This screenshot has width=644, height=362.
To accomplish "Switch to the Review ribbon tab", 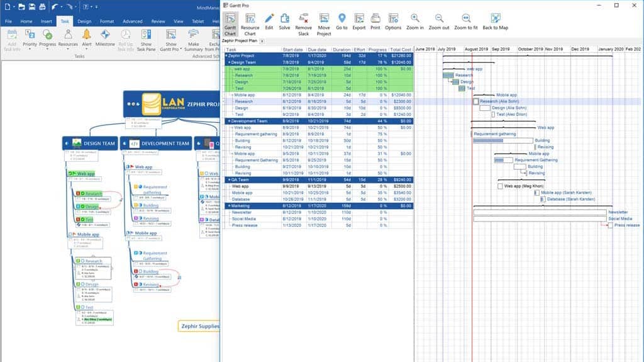I will (158, 21).
